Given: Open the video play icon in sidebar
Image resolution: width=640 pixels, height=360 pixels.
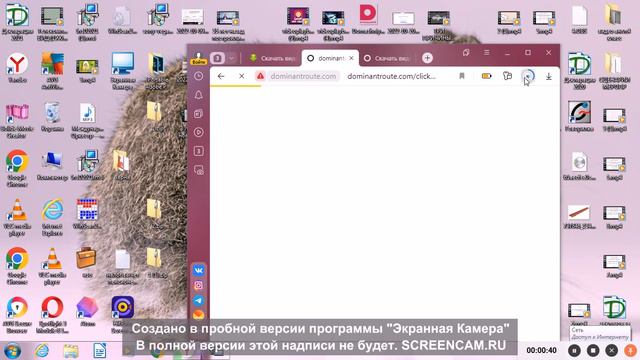Looking at the screenshot, I should pos(198,132).
